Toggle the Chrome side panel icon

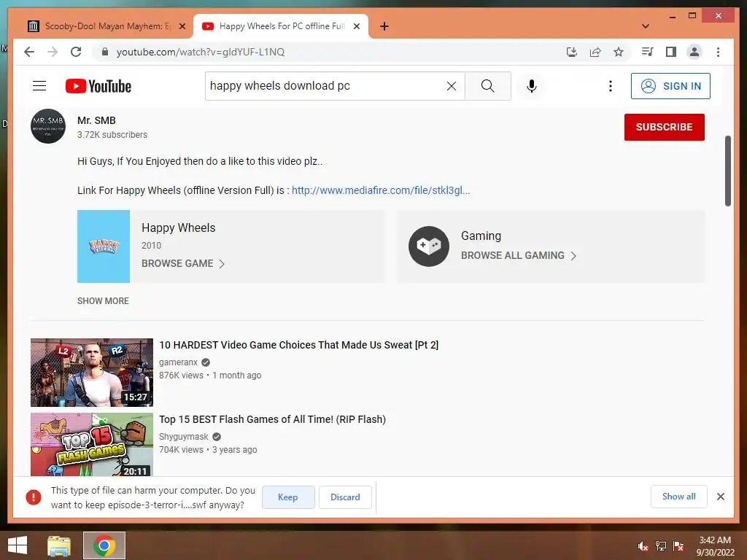[x=671, y=52]
